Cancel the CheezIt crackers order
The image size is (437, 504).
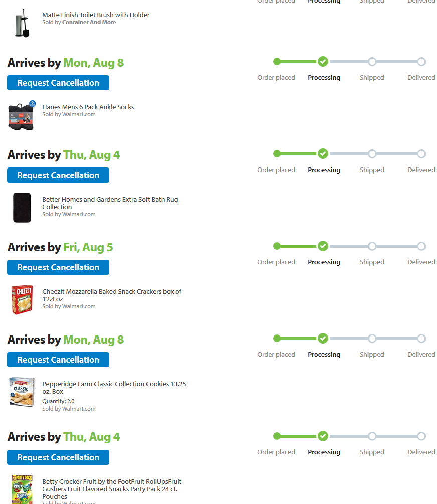pyautogui.click(x=58, y=267)
